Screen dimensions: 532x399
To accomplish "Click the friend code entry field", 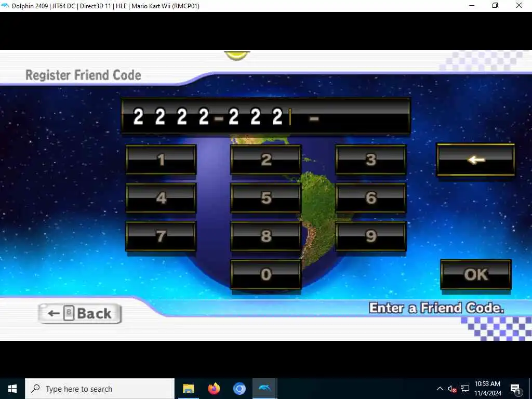I will coord(266,116).
